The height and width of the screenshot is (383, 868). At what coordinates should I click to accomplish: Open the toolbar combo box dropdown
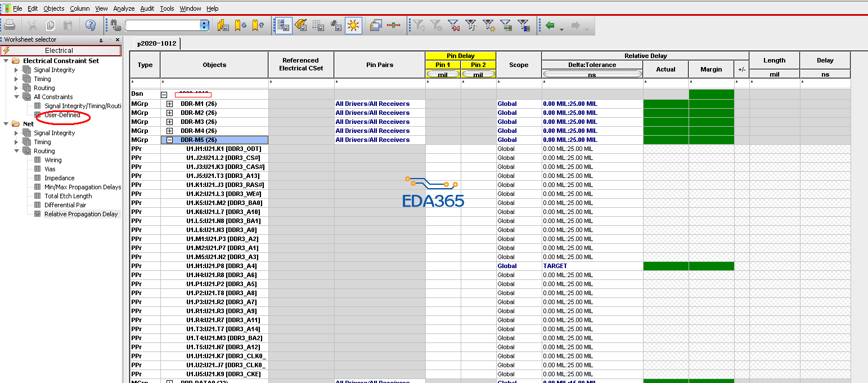pyautogui.click(x=204, y=25)
